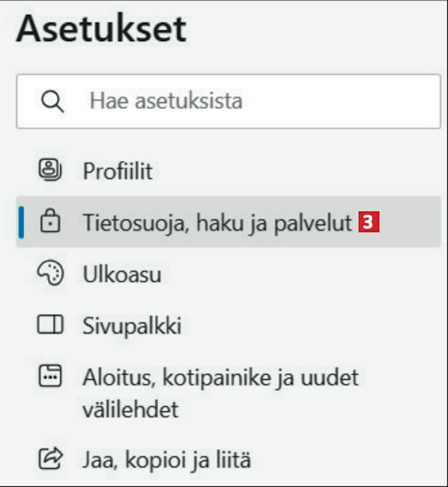The height and width of the screenshot is (487, 448).
Task: Select Tietosuoja, haku ja palvelut
Action: (x=217, y=223)
